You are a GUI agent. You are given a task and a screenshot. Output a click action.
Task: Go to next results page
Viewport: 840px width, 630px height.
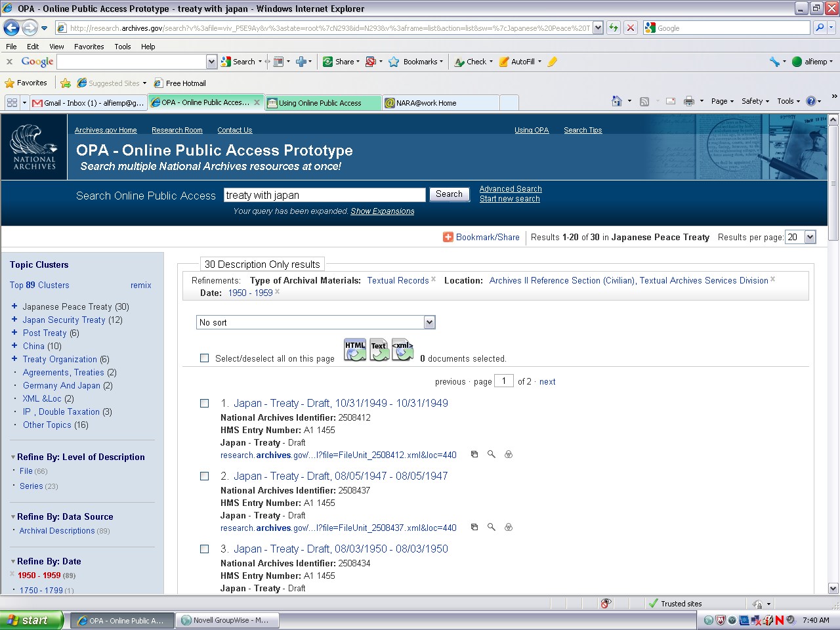pos(547,382)
